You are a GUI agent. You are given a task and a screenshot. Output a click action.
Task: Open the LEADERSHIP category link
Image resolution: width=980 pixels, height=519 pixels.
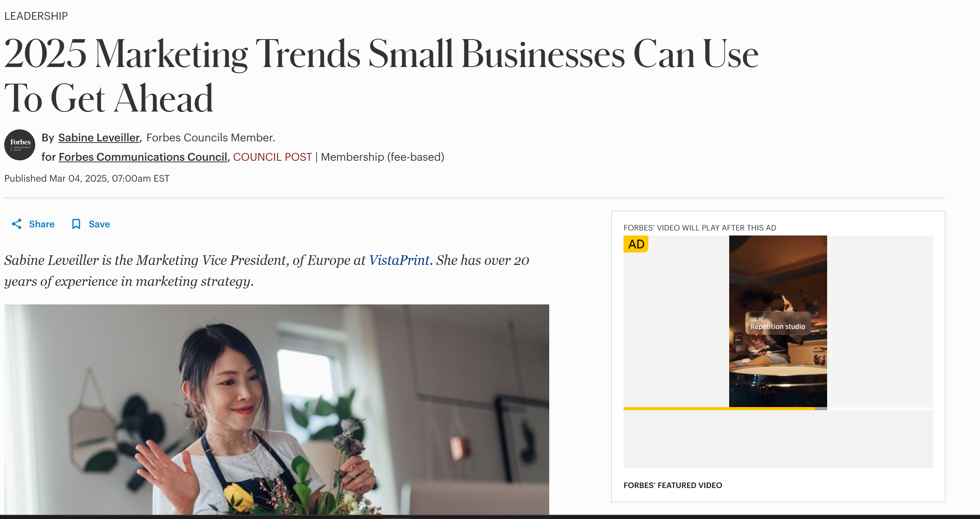click(x=36, y=16)
